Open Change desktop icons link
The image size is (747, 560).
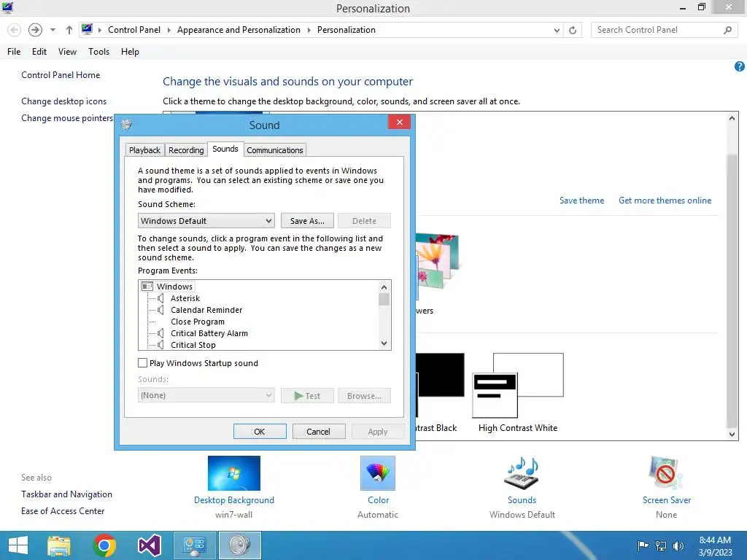(64, 101)
